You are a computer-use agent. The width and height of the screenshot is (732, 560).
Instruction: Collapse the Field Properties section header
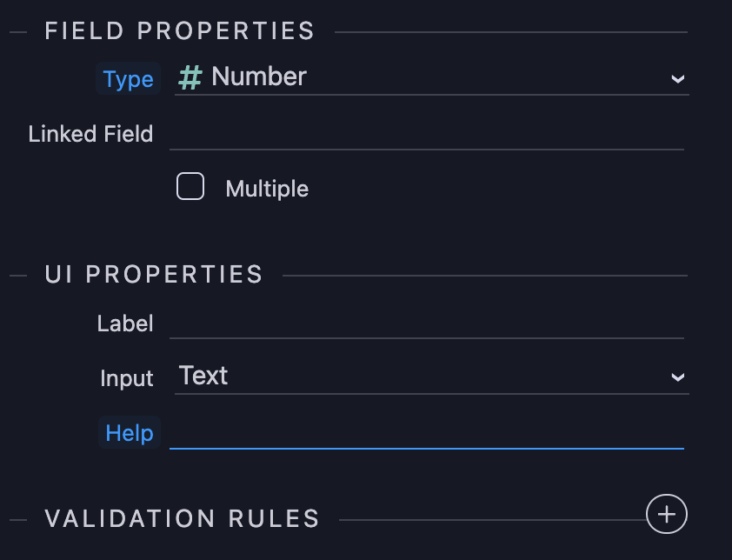tap(179, 32)
